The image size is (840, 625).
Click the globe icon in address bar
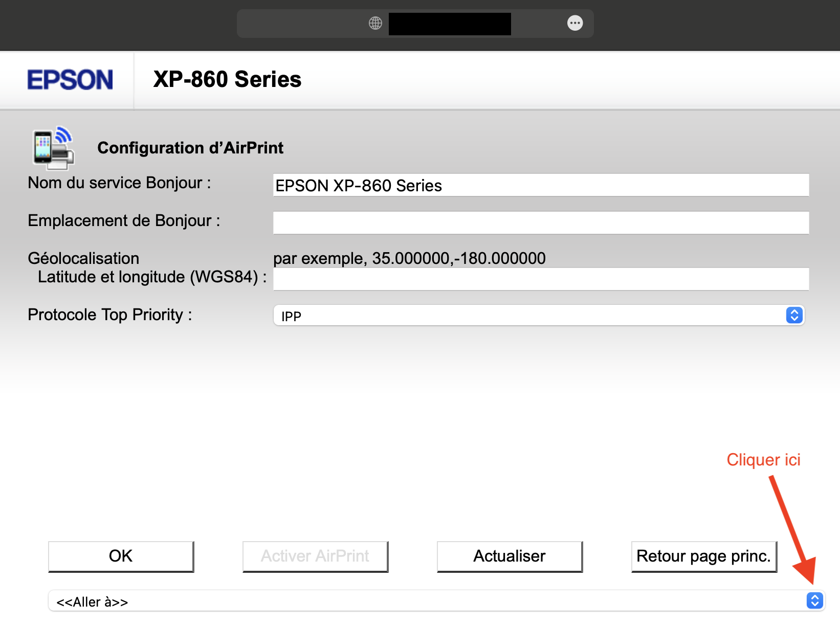click(x=375, y=23)
